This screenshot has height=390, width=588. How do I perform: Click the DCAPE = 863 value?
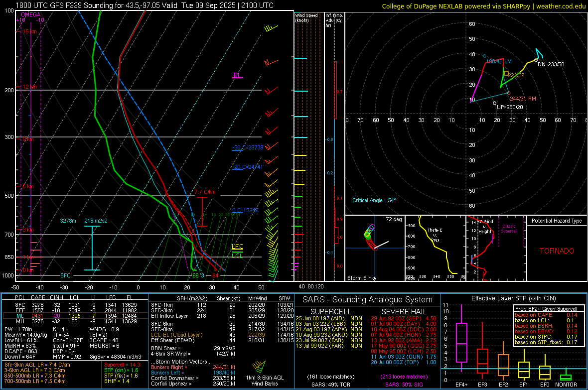pyautogui.click(x=20, y=351)
